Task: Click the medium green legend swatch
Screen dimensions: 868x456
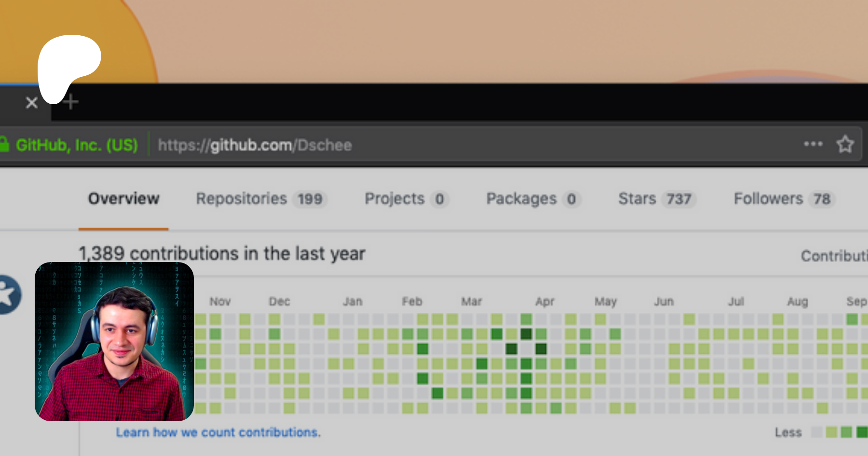Action: pos(846,432)
